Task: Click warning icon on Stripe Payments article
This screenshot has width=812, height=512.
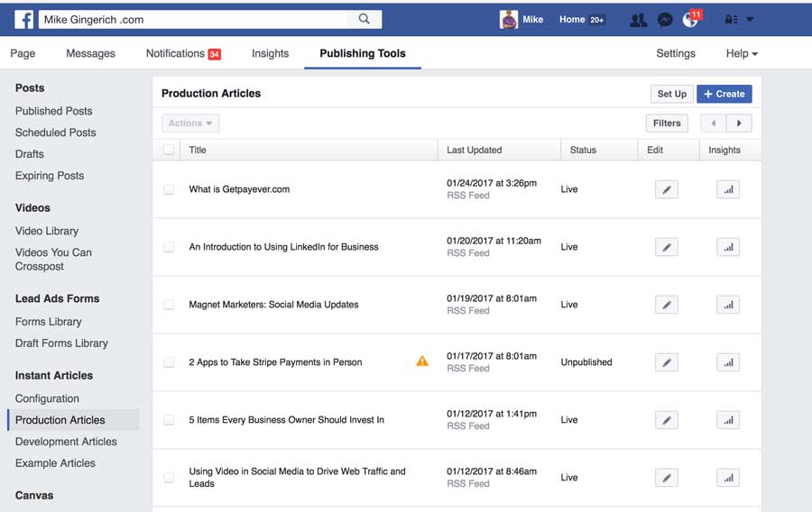Action: pos(422,361)
